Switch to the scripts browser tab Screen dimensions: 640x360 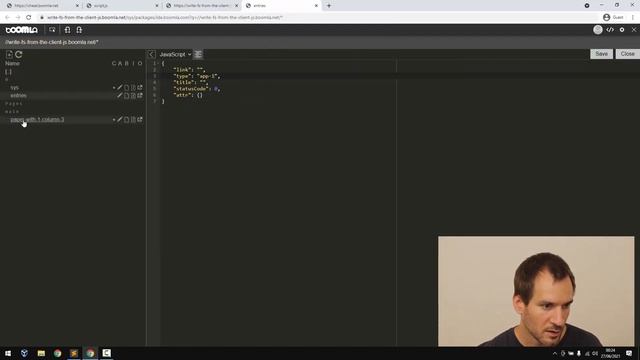(x=121, y=6)
